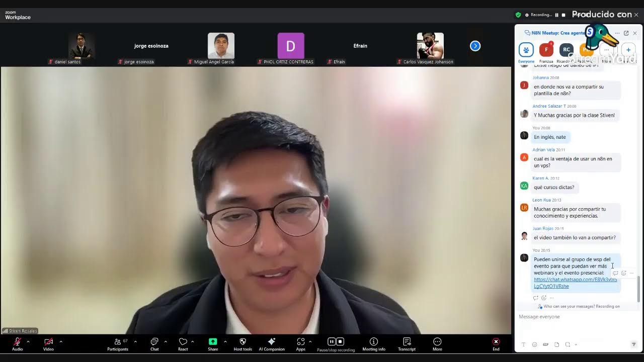Select the Everyone chat tab
Viewport: 644px width, 362px height.
526,53
